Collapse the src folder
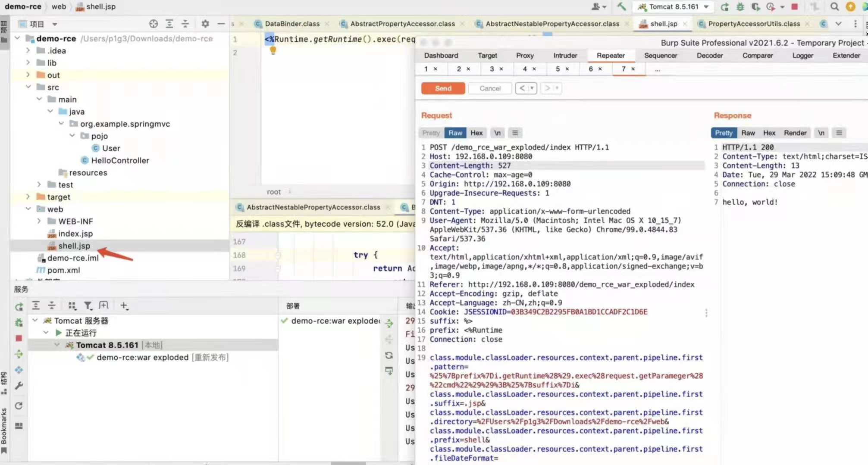The image size is (868, 465). [28, 87]
